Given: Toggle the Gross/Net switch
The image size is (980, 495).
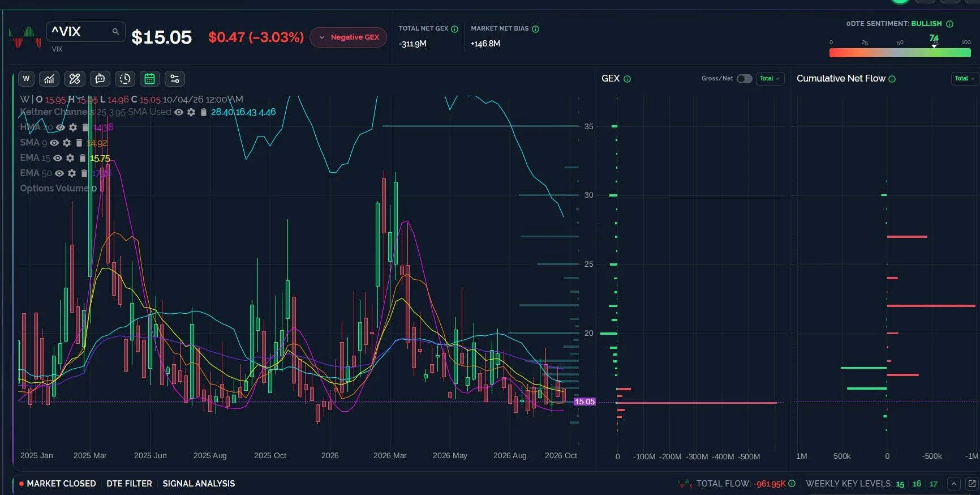Looking at the screenshot, I should [x=745, y=79].
